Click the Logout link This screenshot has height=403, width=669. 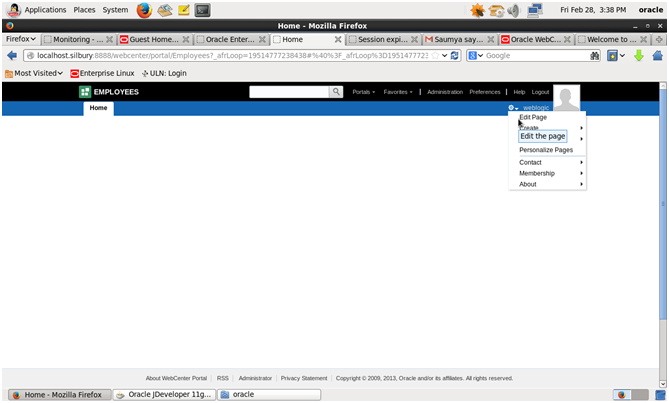[x=540, y=92]
